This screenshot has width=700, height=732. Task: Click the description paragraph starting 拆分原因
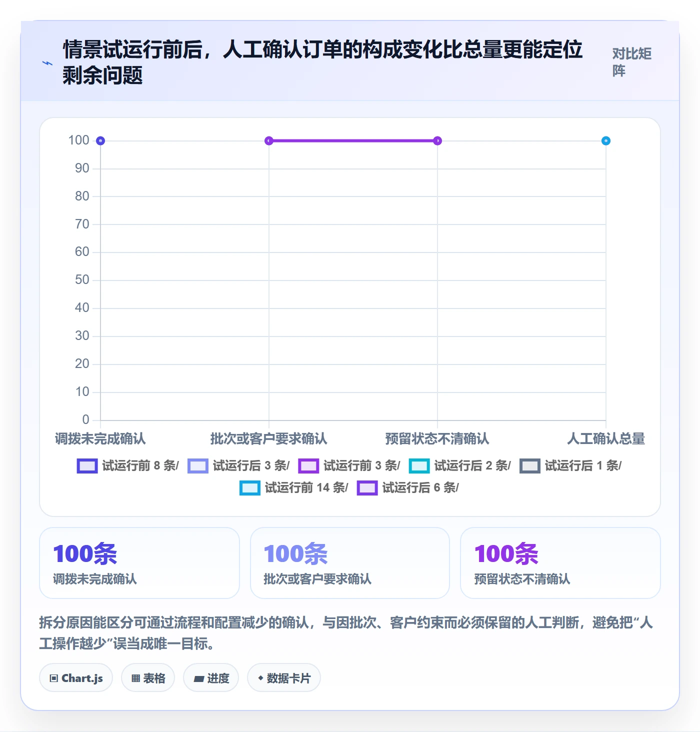[x=346, y=633]
